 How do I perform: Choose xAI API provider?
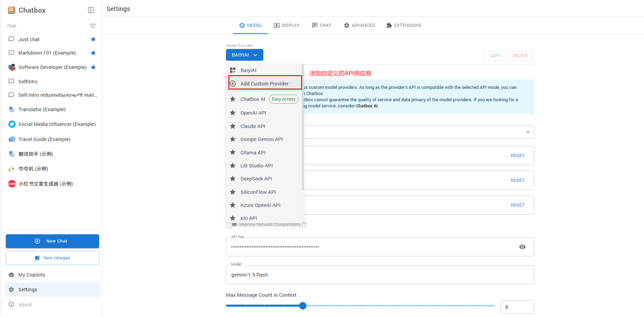pos(264,218)
